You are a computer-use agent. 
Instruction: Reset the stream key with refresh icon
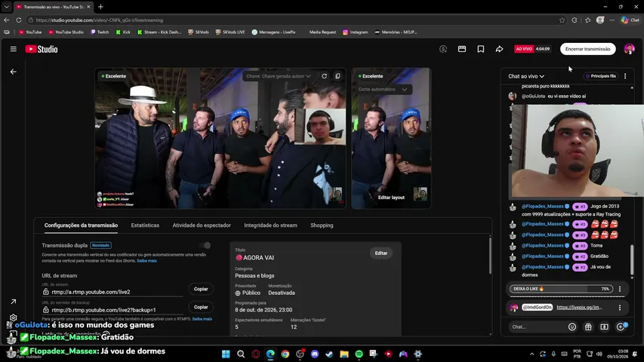(324, 76)
